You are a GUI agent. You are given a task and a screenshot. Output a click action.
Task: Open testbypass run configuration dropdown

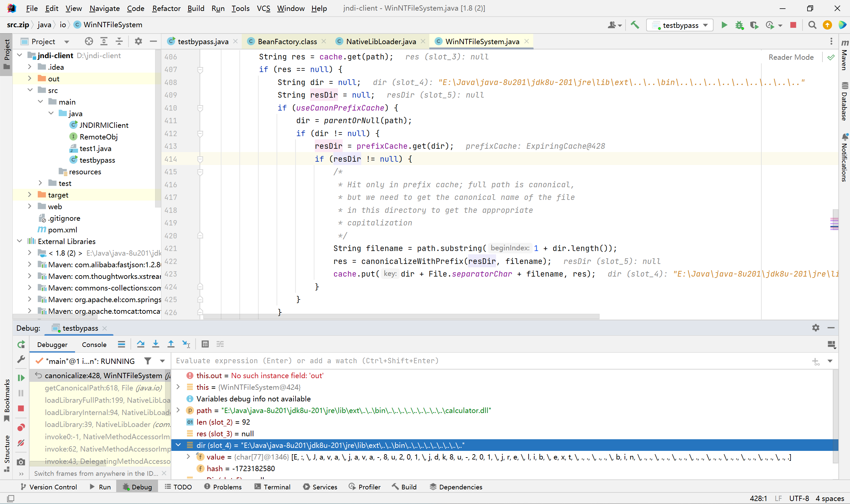tap(680, 25)
